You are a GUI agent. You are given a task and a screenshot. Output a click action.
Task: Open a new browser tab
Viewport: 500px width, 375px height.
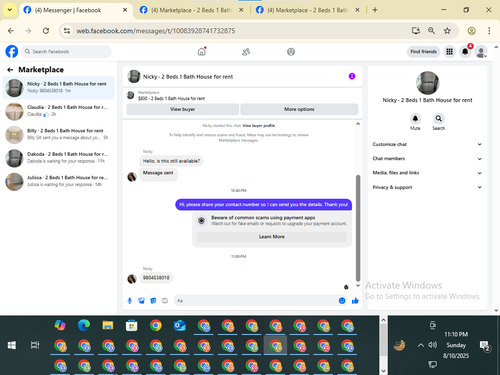click(375, 10)
